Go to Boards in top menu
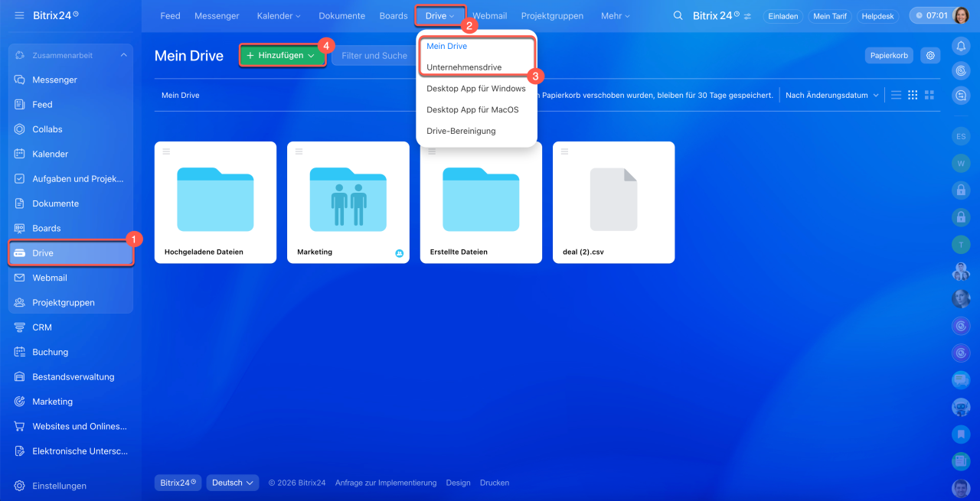This screenshot has width=980, height=501. (x=394, y=15)
